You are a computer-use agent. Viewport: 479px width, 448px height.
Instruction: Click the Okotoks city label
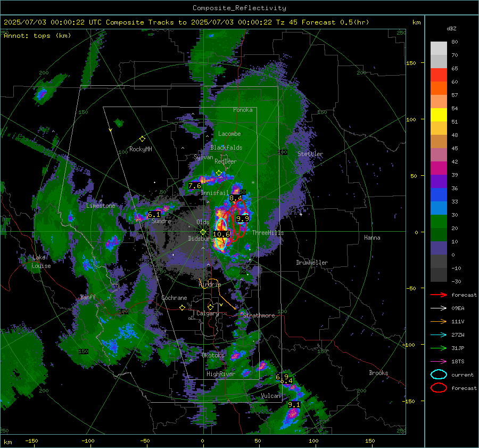point(213,355)
